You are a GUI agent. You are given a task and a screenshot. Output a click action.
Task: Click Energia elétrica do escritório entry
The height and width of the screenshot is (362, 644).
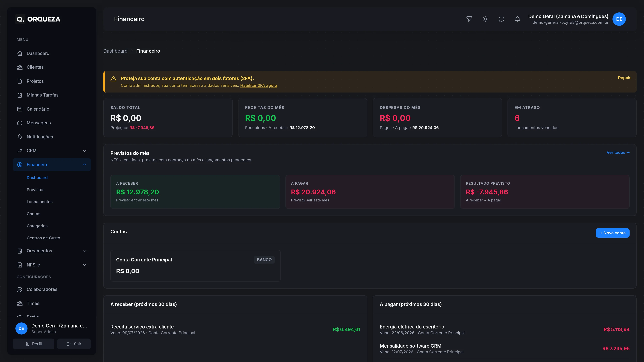[x=504, y=329]
